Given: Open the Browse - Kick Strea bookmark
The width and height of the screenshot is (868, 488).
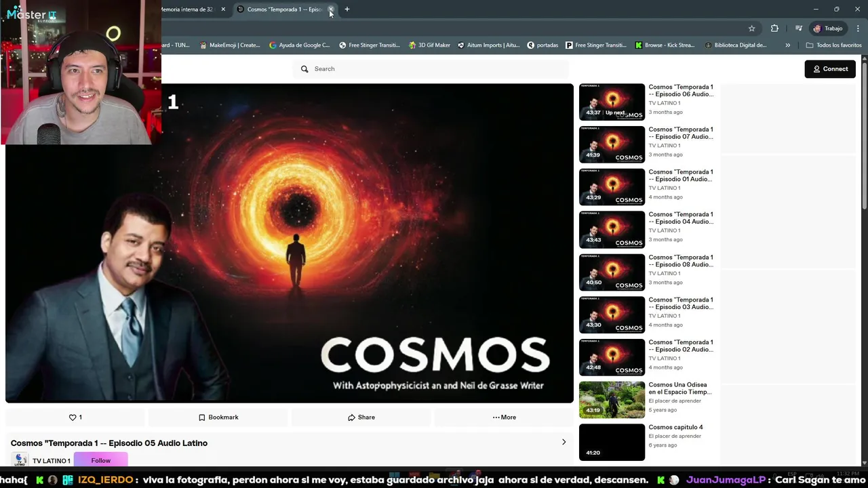Looking at the screenshot, I should coord(665,45).
